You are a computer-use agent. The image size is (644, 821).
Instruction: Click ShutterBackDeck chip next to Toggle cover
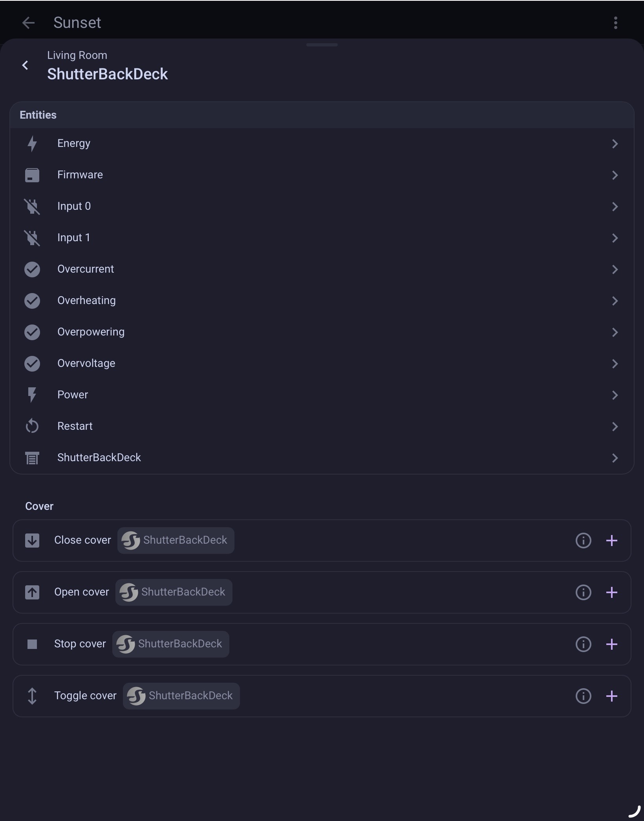coord(181,696)
